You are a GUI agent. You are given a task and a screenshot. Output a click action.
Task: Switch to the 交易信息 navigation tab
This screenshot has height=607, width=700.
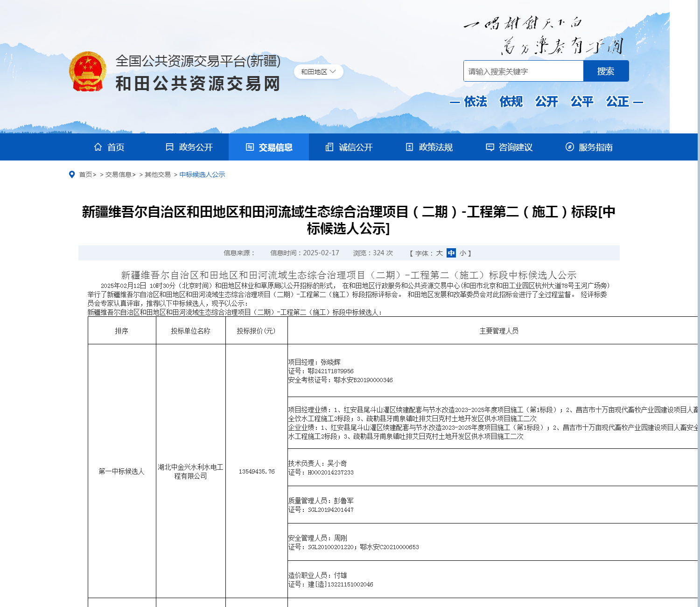(275, 147)
